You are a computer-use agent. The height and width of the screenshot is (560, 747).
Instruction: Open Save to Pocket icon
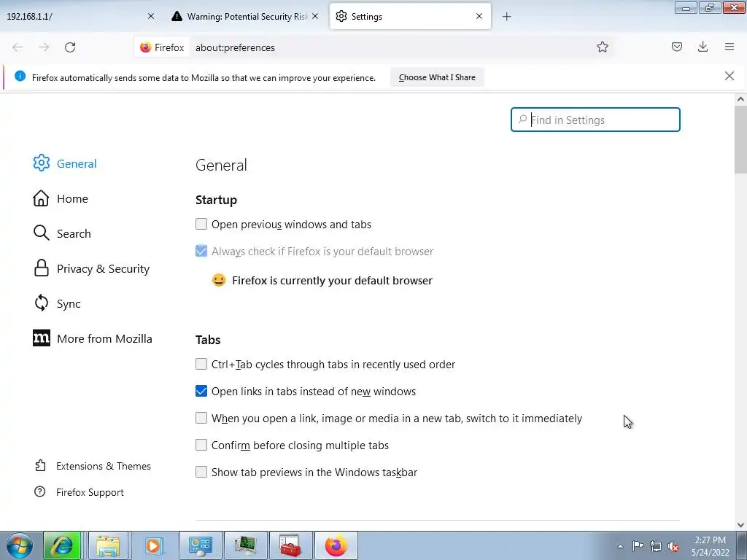pyautogui.click(x=676, y=47)
